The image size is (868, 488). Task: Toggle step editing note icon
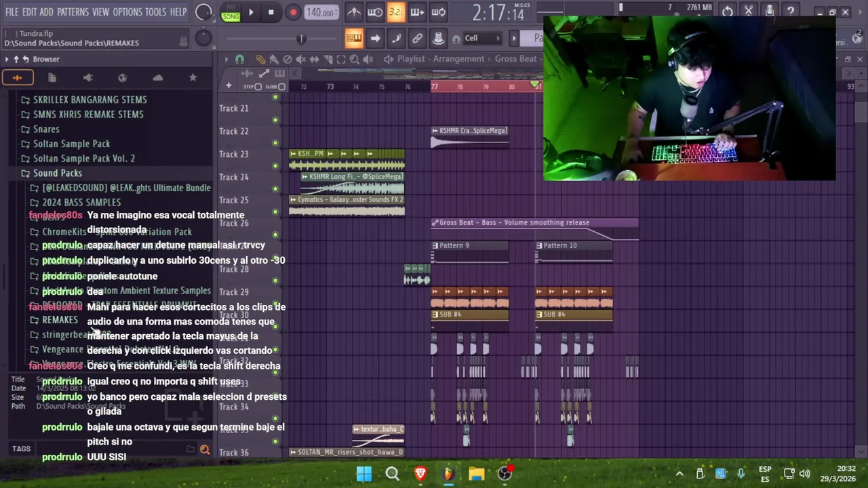[x=396, y=38]
